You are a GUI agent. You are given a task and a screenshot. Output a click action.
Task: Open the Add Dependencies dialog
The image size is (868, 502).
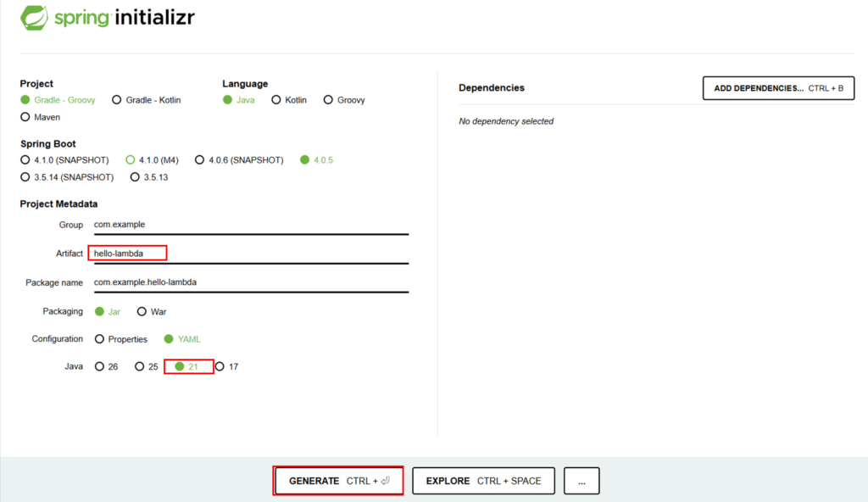coord(778,88)
